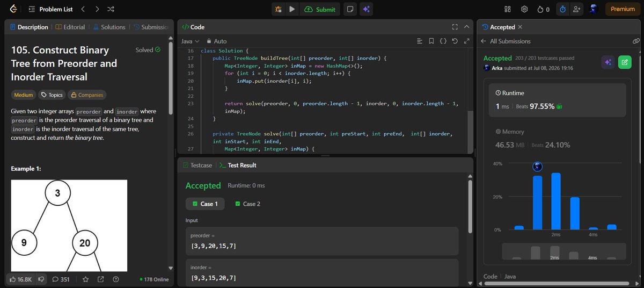Open the debugger bug icon
The width and height of the screenshot is (644, 288).
278,9
